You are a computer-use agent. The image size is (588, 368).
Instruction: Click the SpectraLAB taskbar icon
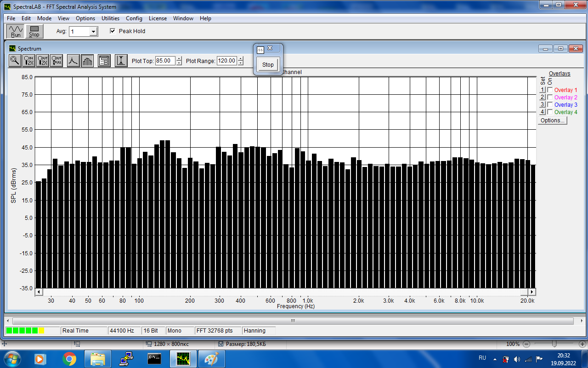(183, 358)
